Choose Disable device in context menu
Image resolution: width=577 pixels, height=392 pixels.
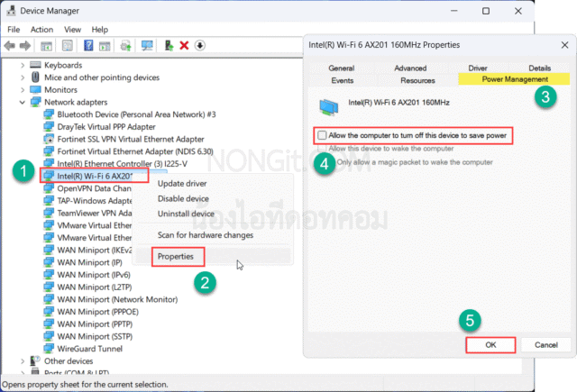183,198
